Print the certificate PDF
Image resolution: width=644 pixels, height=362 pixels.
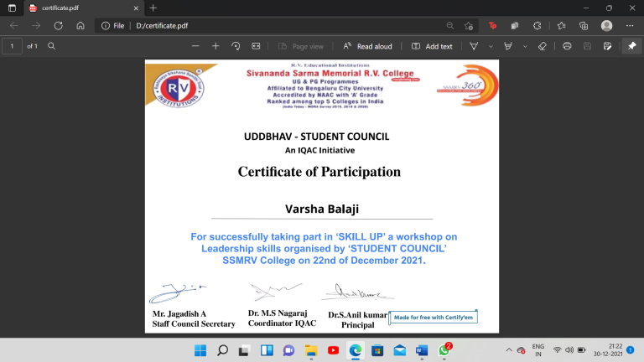coord(567,46)
